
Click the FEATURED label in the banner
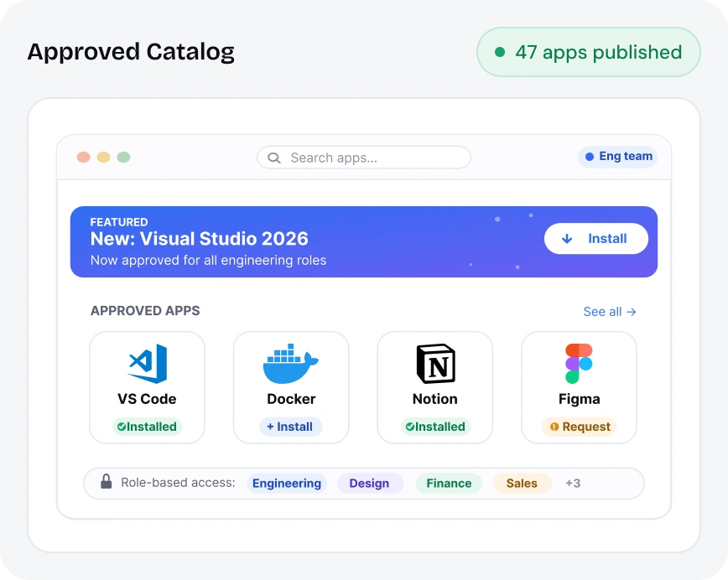pyautogui.click(x=119, y=222)
